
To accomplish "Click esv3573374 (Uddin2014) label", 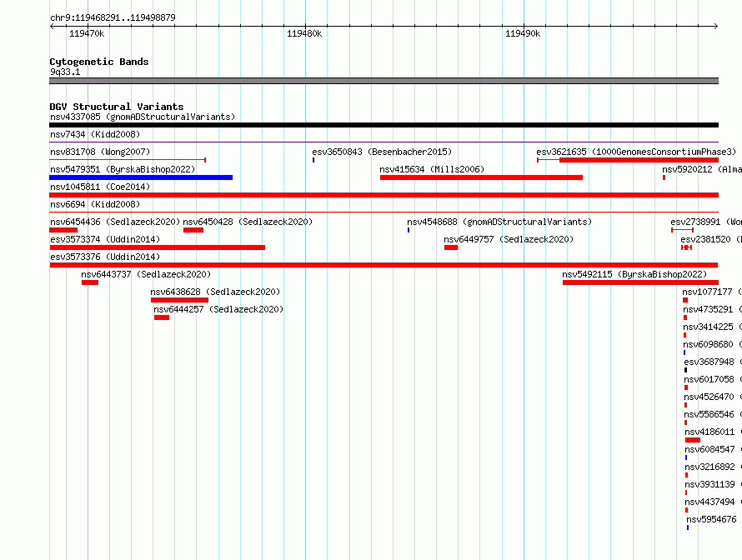I will click(105, 239).
